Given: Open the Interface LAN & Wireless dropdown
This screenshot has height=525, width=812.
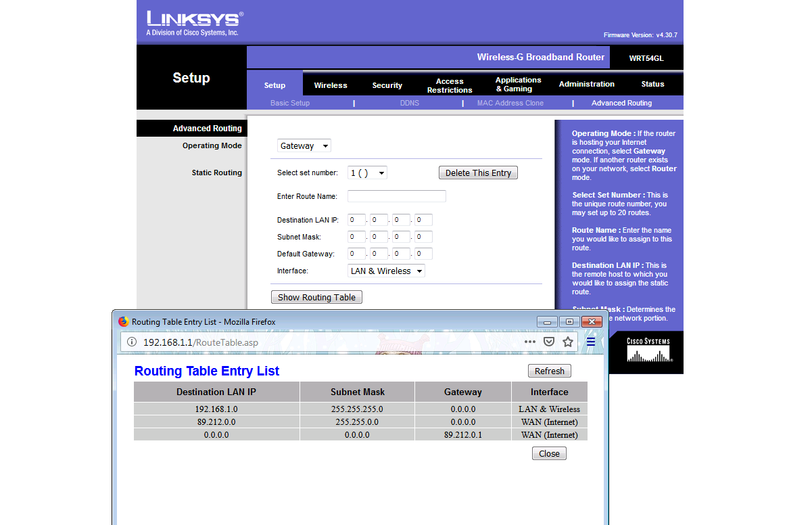Looking at the screenshot, I should point(387,271).
